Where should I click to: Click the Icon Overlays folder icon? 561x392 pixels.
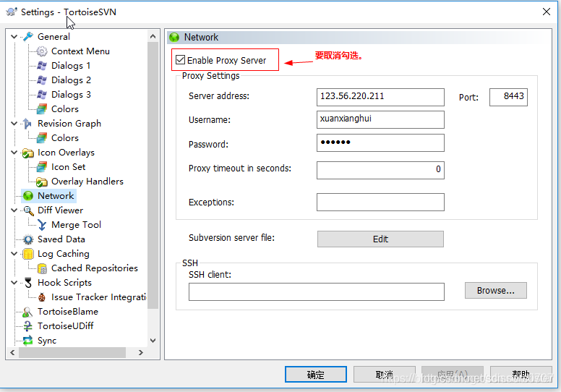click(x=28, y=153)
